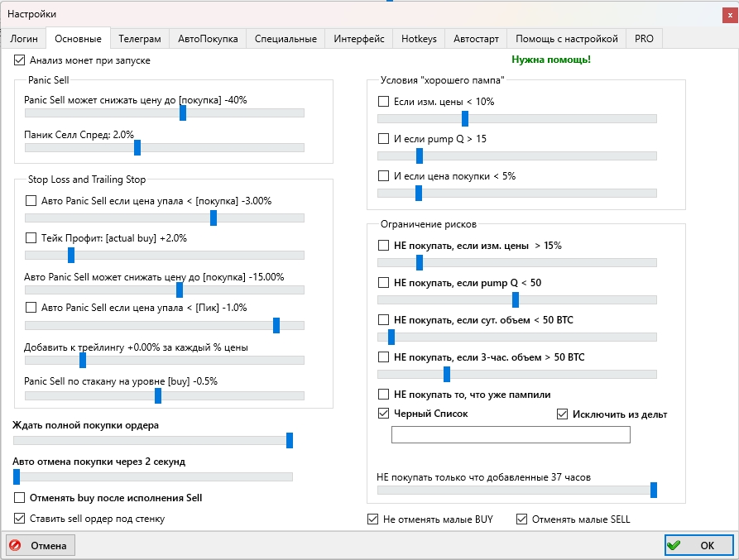Uncheck Исключить из дельт option
Viewport: 739px width, 560px height.
coord(563,414)
